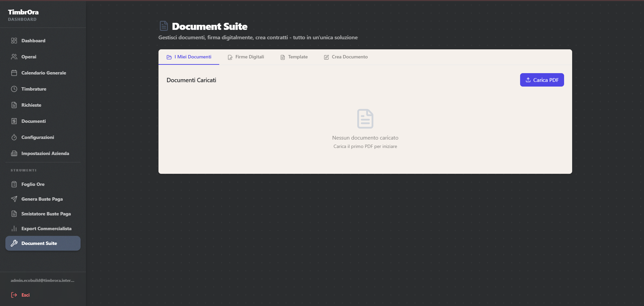Viewport: 644px width, 306px height.
Task: Switch to the Template tab
Action: click(x=294, y=57)
